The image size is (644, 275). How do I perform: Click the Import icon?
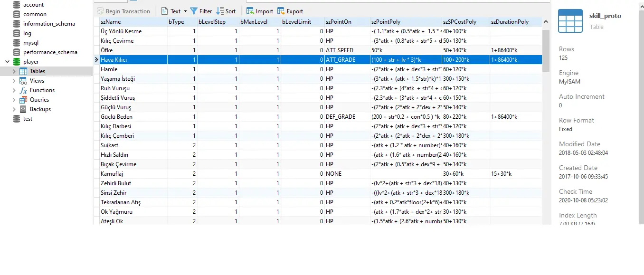tap(250, 11)
